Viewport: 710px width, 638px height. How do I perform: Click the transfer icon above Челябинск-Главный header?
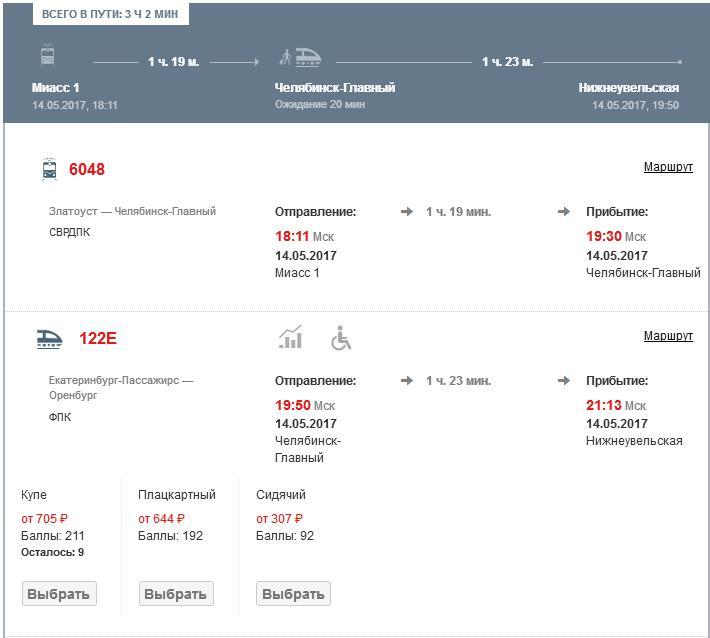click(x=300, y=57)
